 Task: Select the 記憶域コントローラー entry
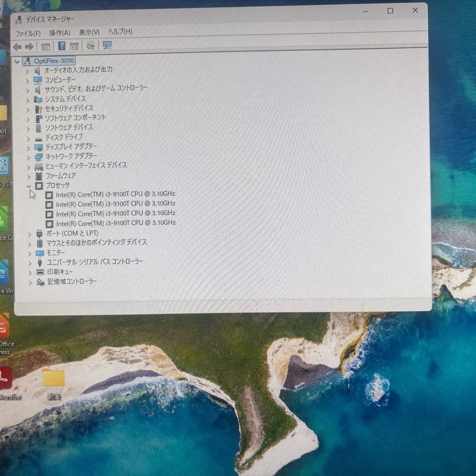72,282
